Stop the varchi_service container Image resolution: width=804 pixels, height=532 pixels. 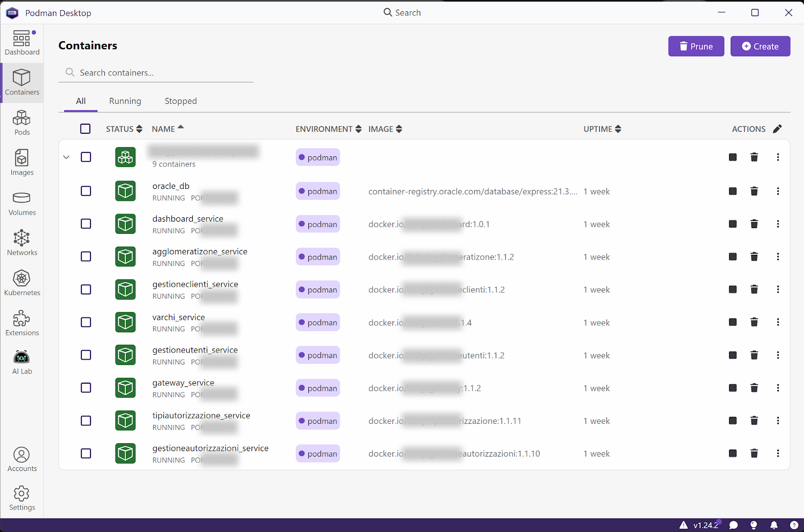tap(733, 322)
